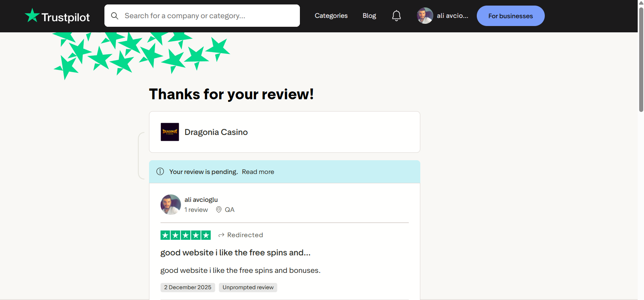Click the pending info circle icon

(160, 171)
